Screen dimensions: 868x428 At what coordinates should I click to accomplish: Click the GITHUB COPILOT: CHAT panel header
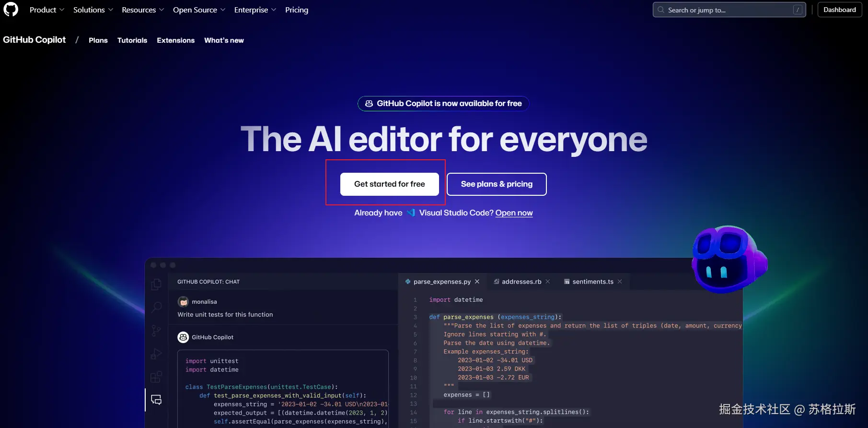(208, 282)
